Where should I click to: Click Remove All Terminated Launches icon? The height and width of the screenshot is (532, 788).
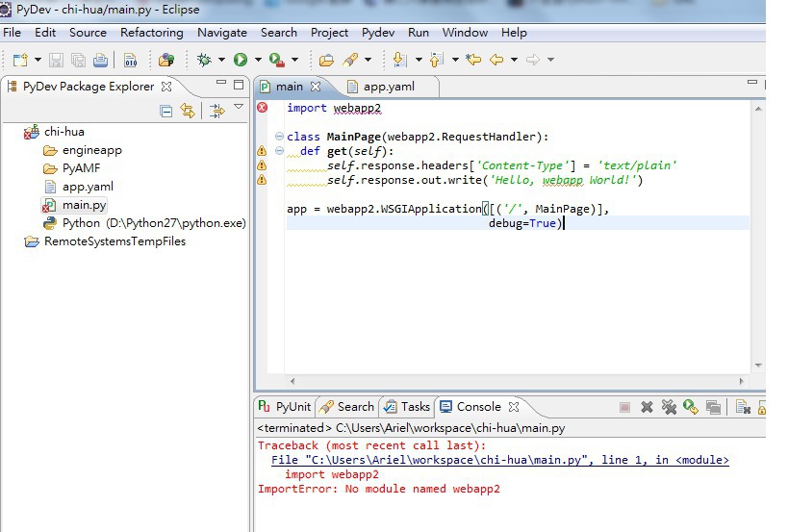click(669, 407)
